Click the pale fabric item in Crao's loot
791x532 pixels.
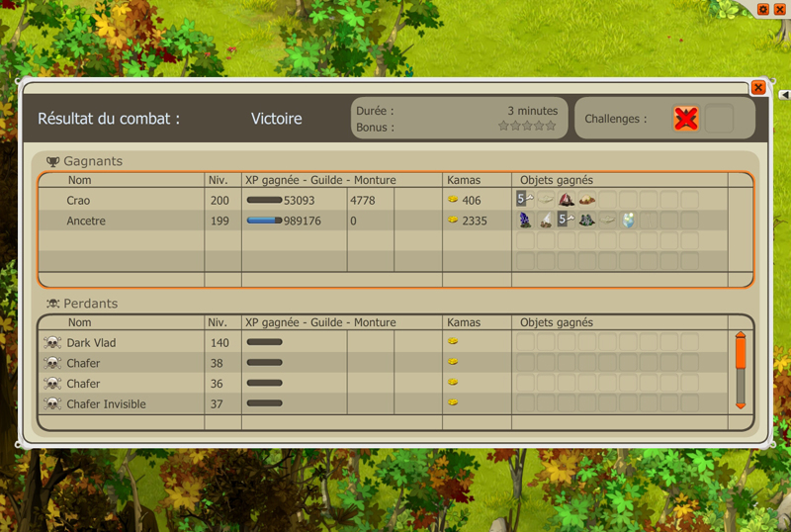click(x=546, y=200)
